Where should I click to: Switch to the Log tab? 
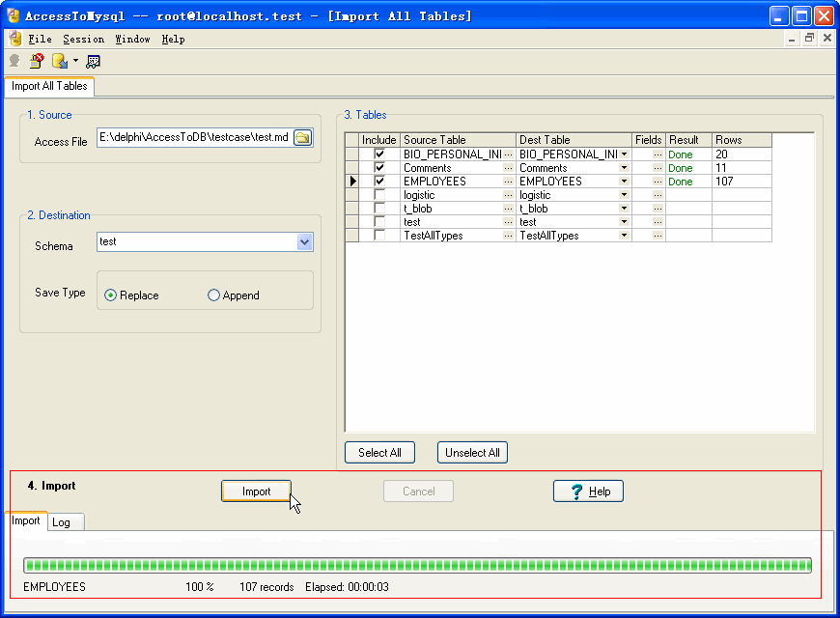66,522
